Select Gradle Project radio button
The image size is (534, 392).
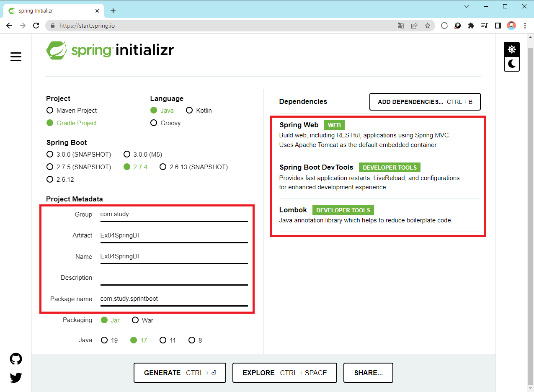50,123
